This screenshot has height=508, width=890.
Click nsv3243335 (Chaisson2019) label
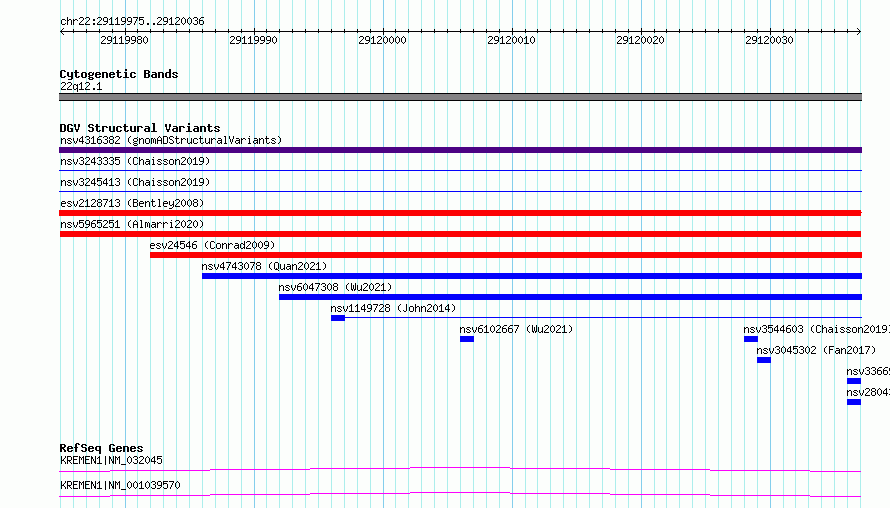135,161
